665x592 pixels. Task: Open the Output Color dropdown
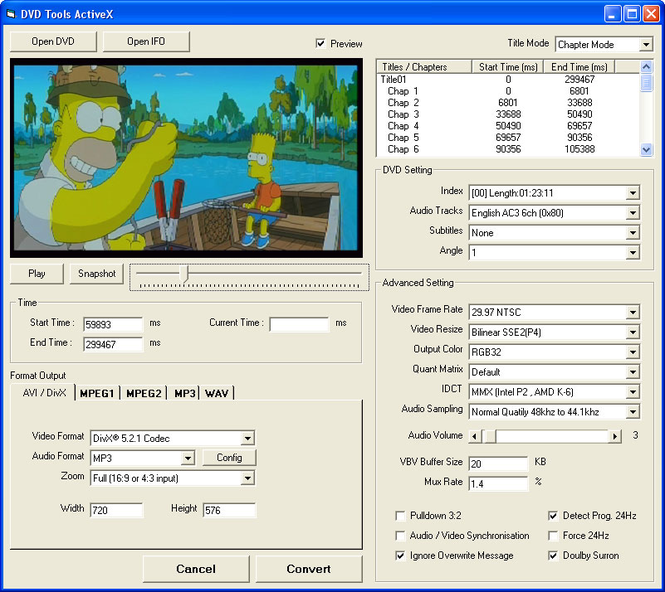click(x=554, y=352)
